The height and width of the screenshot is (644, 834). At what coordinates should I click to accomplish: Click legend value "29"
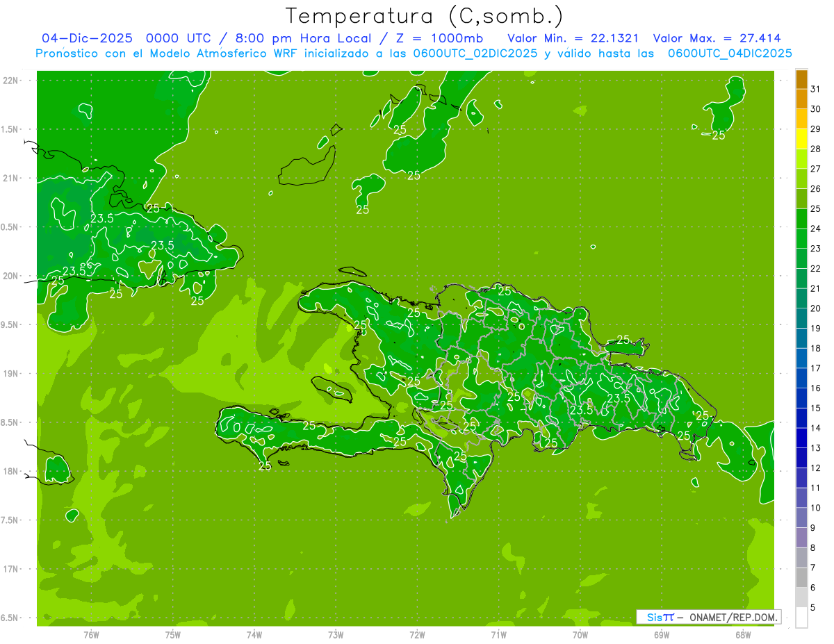tap(816, 129)
